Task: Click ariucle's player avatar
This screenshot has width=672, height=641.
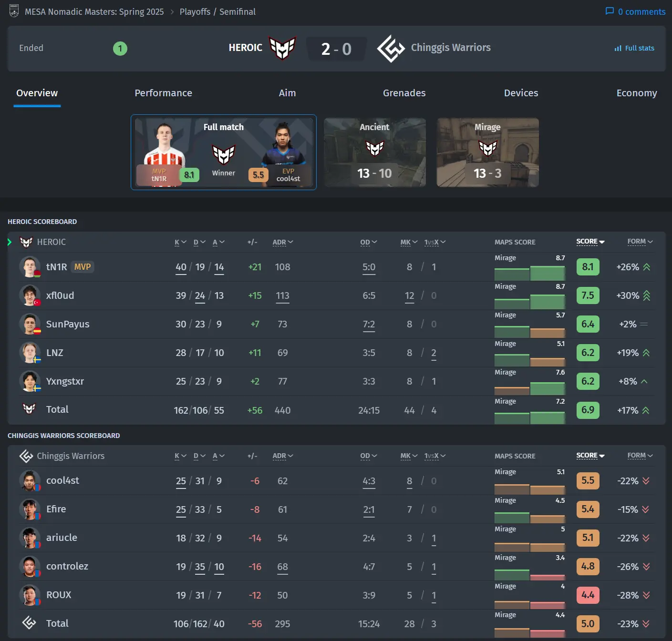Action: pos(30,538)
